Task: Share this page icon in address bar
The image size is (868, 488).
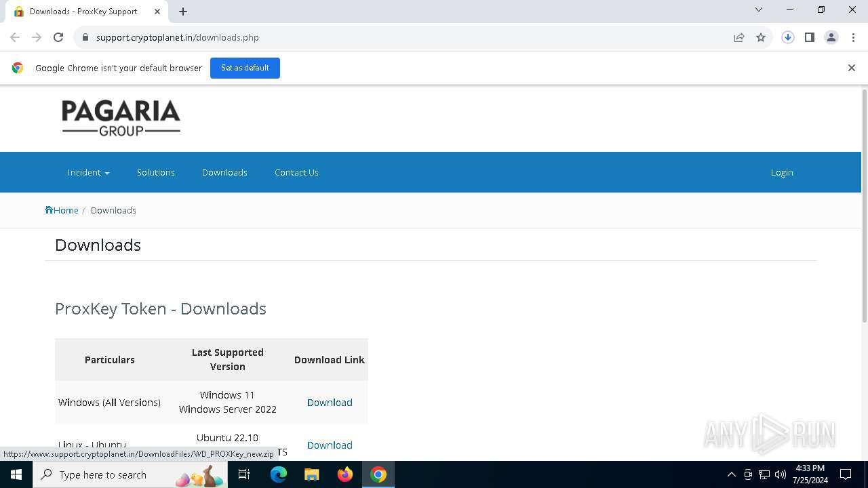Action: 739,37
